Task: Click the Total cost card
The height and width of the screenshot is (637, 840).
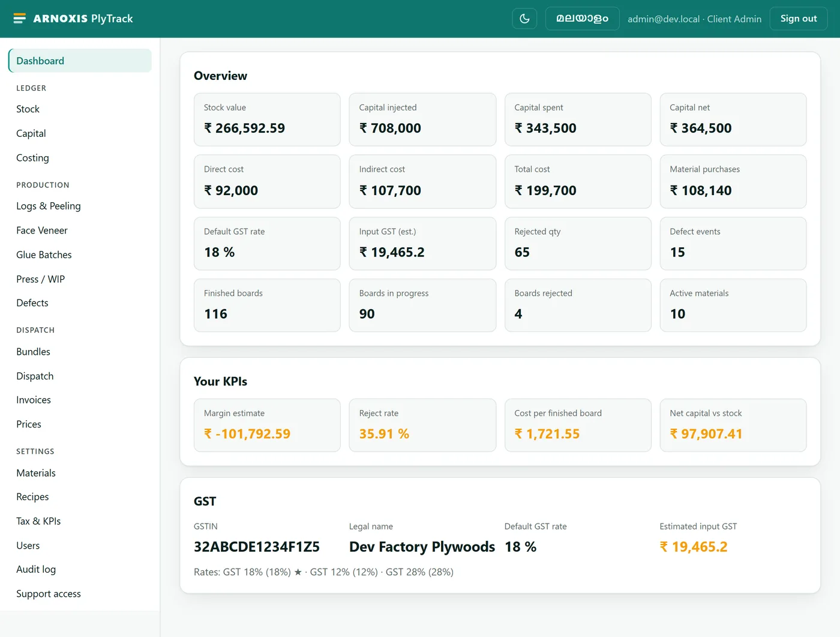Action: (578, 181)
